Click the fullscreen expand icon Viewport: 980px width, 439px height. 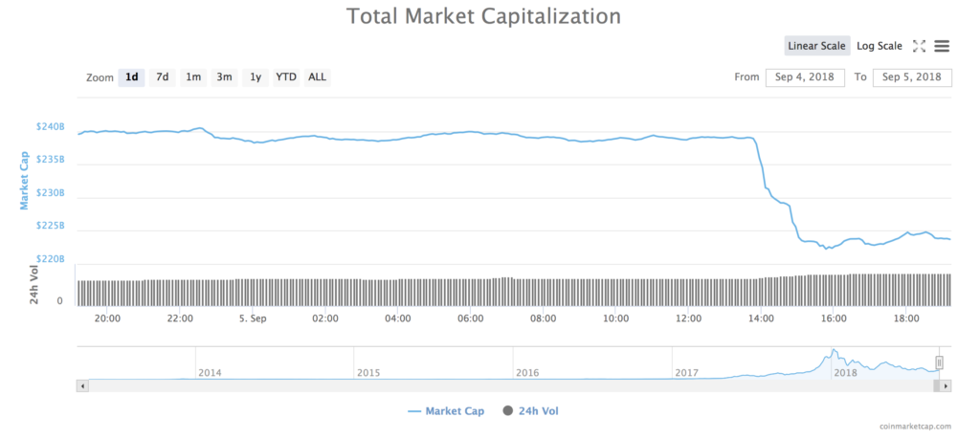pyautogui.click(x=920, y=46)
